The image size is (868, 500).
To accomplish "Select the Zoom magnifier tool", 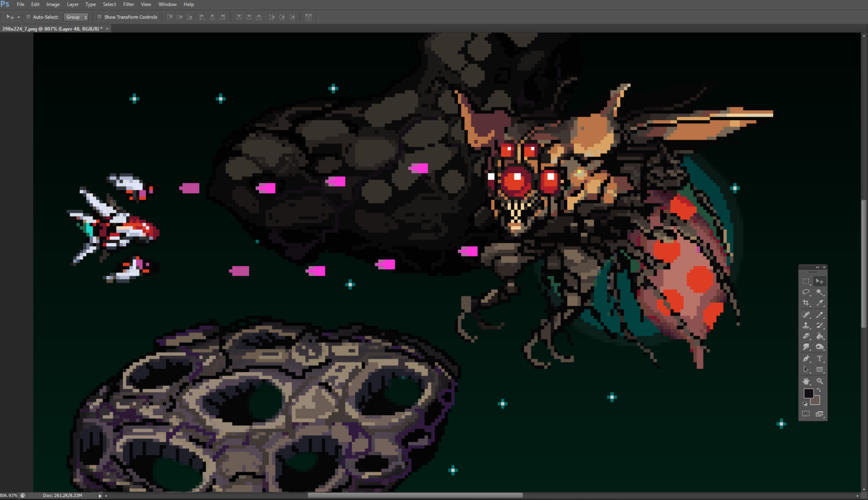I will pos(820,381).
